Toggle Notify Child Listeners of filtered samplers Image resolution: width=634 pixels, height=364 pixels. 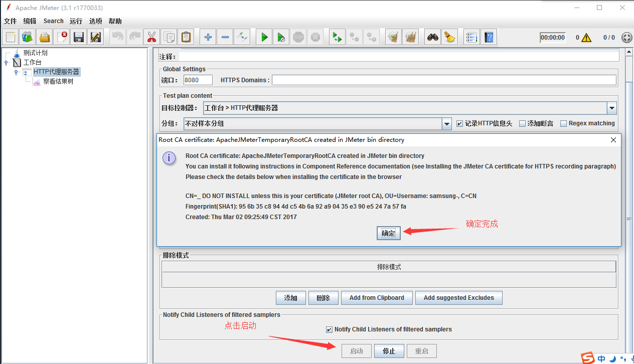329,329
